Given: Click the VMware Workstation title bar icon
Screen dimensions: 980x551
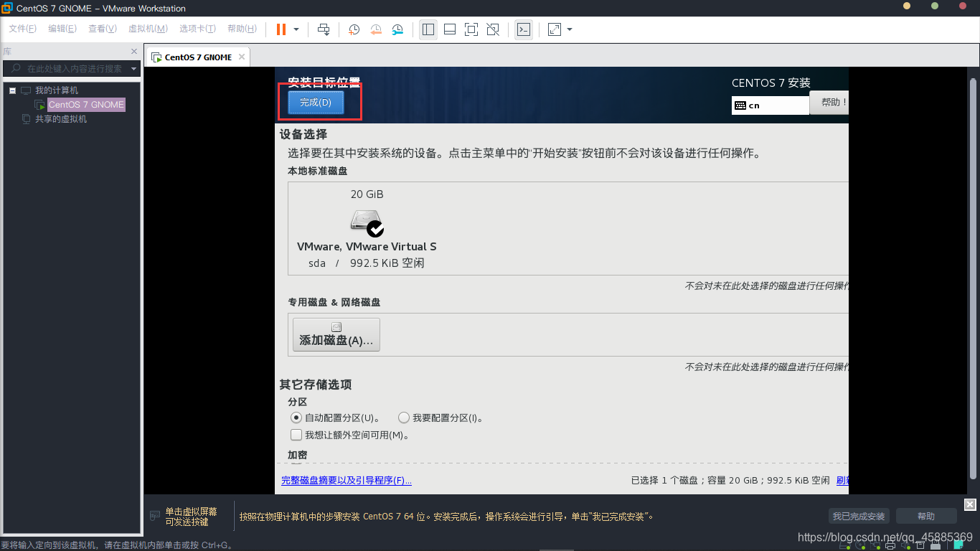Looking at the screenshot, I should pyautogui.click(x=7, y=8).
